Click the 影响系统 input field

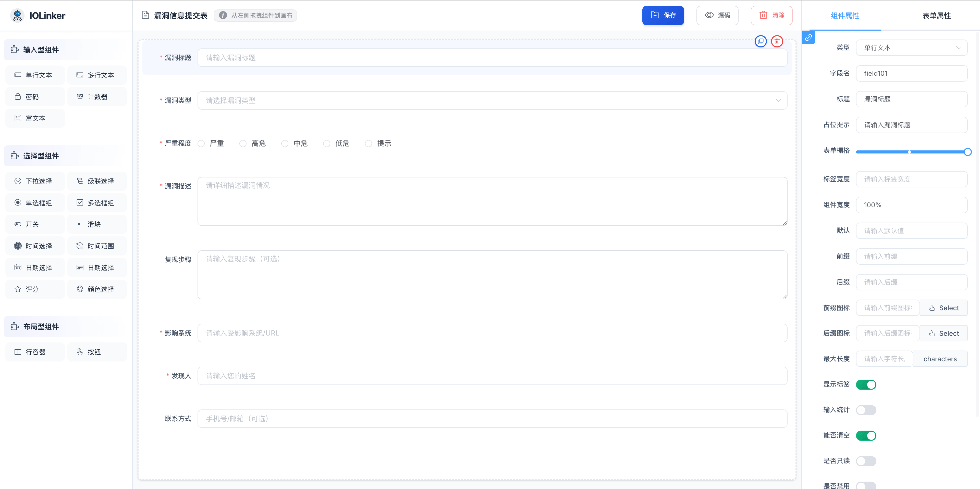pyautogui.click(x=492, y=333)
